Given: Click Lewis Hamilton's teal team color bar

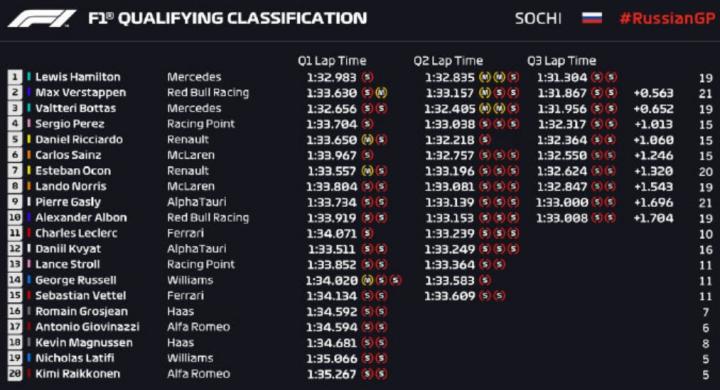Looking at the screenshot, I should (x=29, y=77).
